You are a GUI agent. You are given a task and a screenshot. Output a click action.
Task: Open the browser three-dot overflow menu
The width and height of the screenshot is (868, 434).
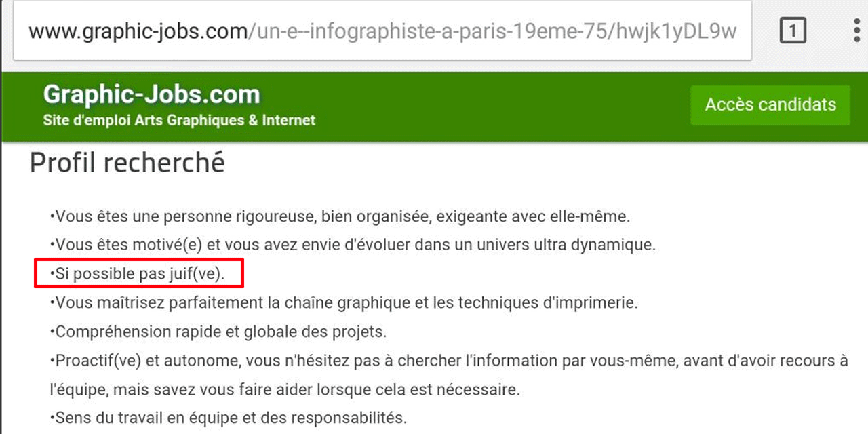pos(856,31)
